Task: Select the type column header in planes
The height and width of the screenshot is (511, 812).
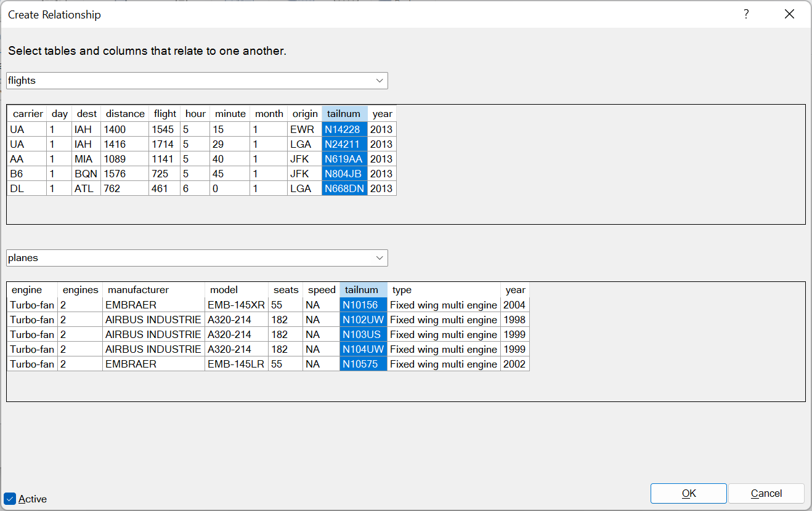Action: pyautogui.click(x=402, y=290)
